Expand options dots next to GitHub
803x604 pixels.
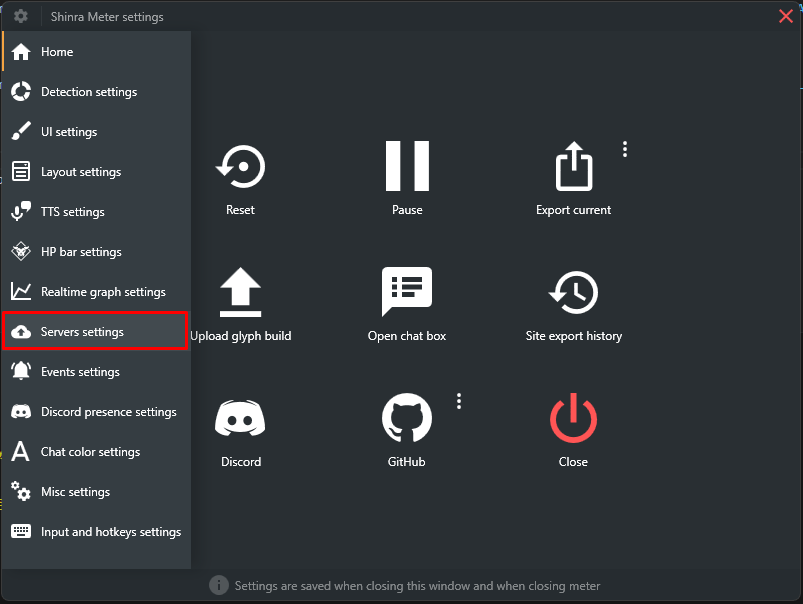pyautogui.click(x=459, y=401)
